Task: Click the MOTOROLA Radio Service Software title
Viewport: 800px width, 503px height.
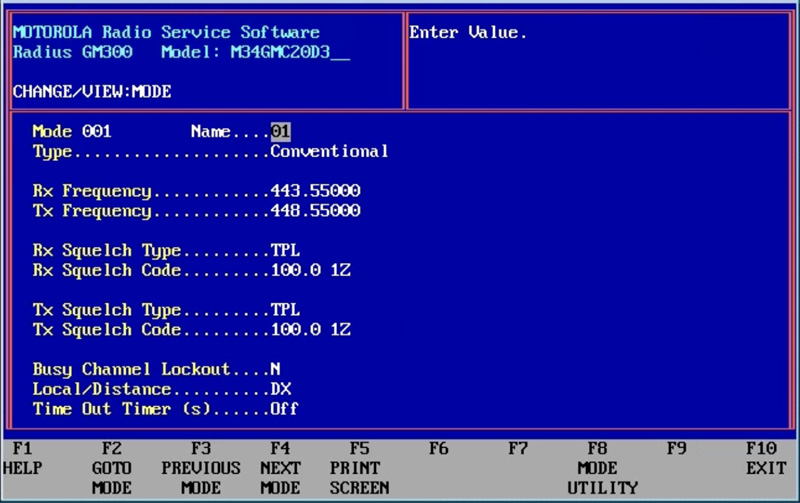Action: (166, 32)
